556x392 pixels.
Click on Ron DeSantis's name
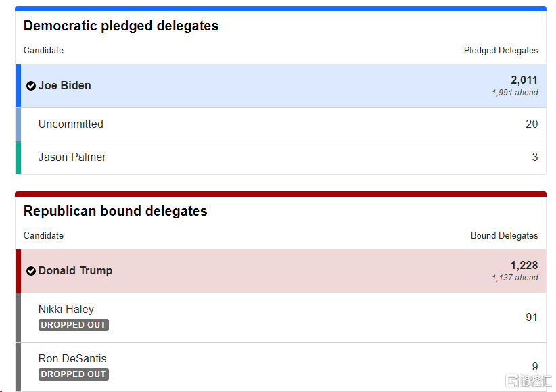(72, 359)
